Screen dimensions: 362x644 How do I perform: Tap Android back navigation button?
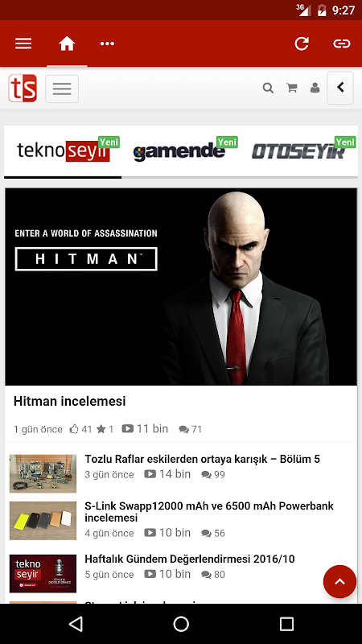coord(76,624)
